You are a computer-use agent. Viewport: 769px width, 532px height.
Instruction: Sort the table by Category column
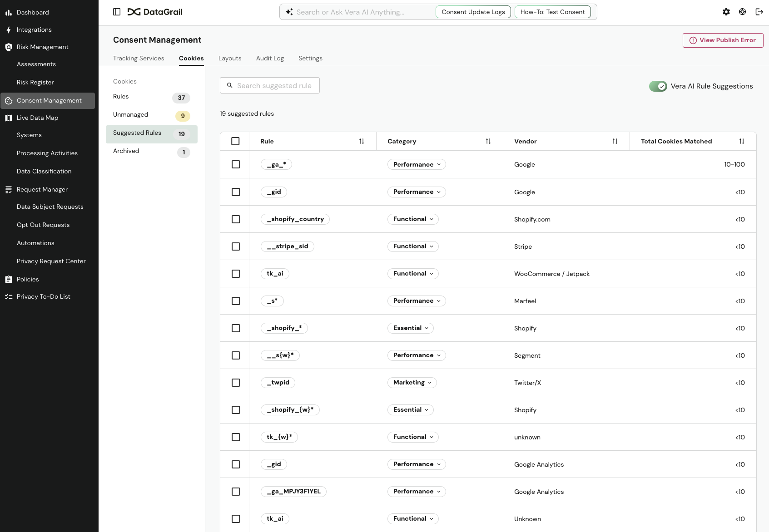[488, 141]
